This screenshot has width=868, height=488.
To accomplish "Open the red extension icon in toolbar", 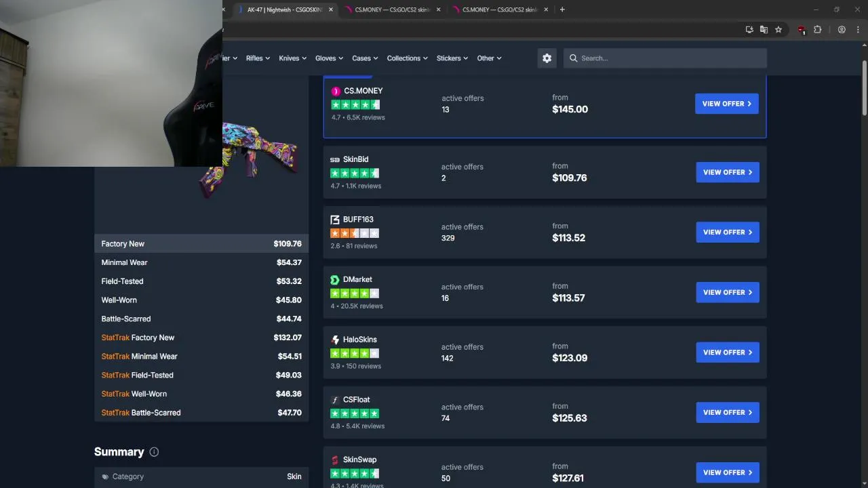I will [802, 30].
